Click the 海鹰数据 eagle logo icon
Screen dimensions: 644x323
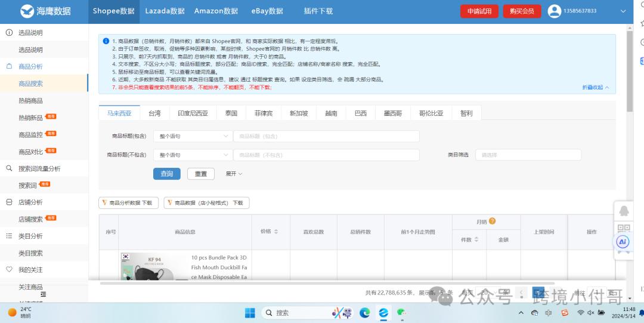27,11
